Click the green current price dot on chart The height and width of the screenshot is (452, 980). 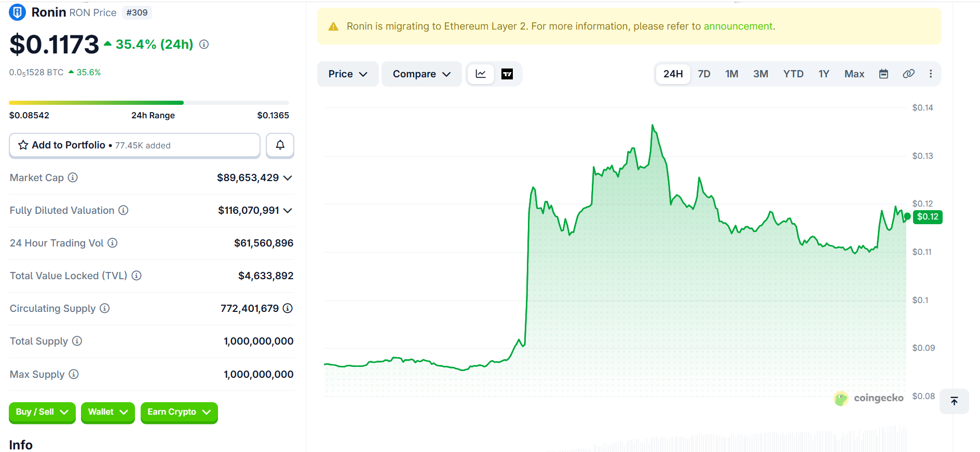tap(907, 216)
